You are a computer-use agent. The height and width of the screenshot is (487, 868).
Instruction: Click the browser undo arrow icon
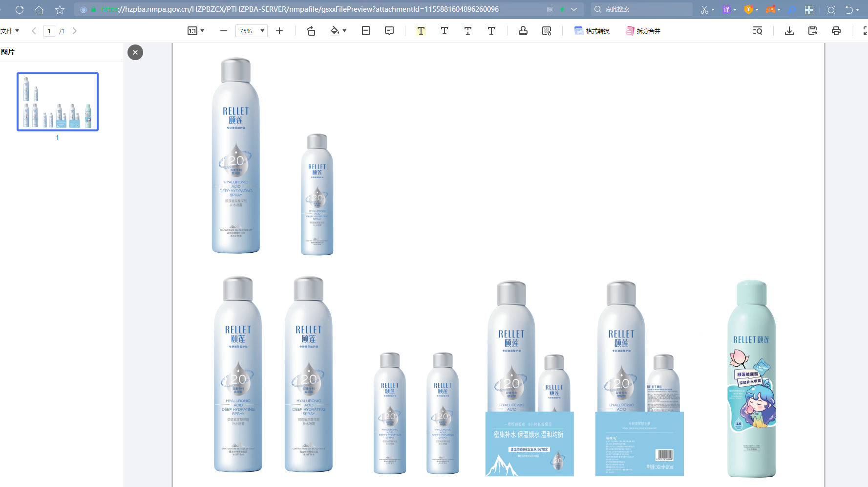pos(849,10)
